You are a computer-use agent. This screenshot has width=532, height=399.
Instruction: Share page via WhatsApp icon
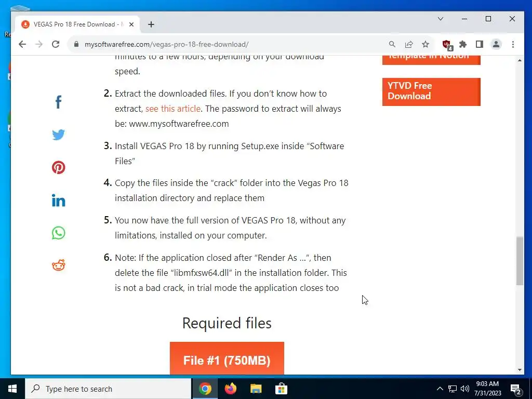[58, 233]
